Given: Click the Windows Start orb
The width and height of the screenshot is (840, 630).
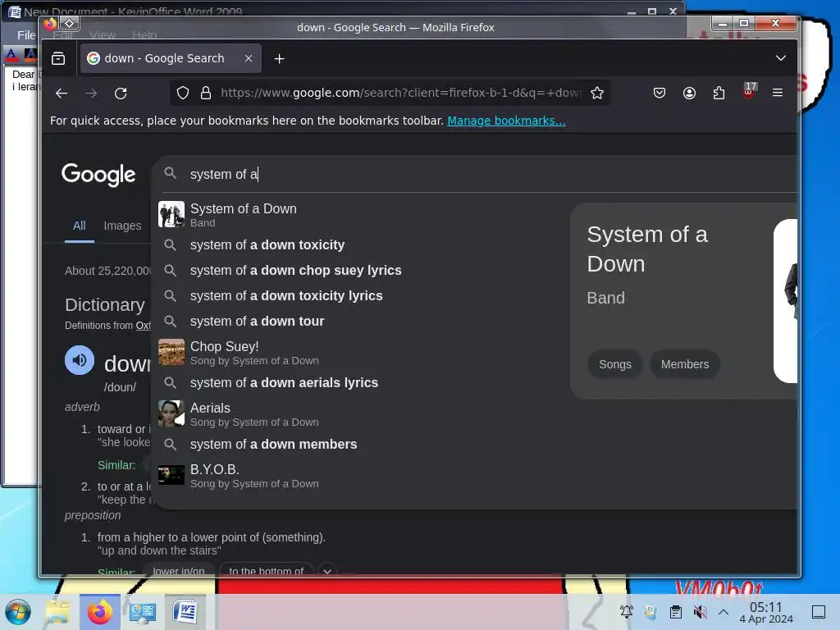Looking at the screenshot, I should [18, 612].
